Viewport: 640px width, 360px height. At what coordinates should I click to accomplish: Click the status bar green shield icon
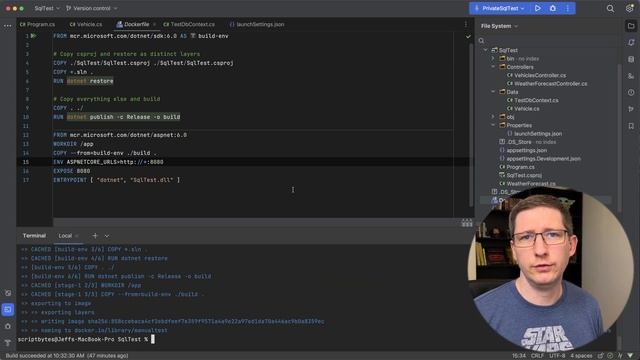coord(630,356)
